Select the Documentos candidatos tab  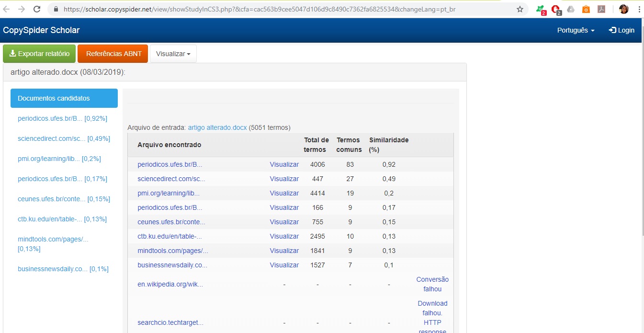click(64, 98)
